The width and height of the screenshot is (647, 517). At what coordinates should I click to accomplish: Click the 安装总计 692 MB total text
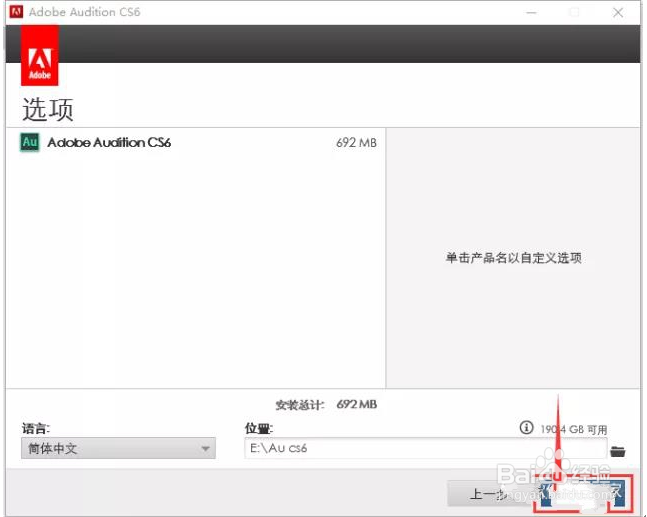[x=326, y=405]
